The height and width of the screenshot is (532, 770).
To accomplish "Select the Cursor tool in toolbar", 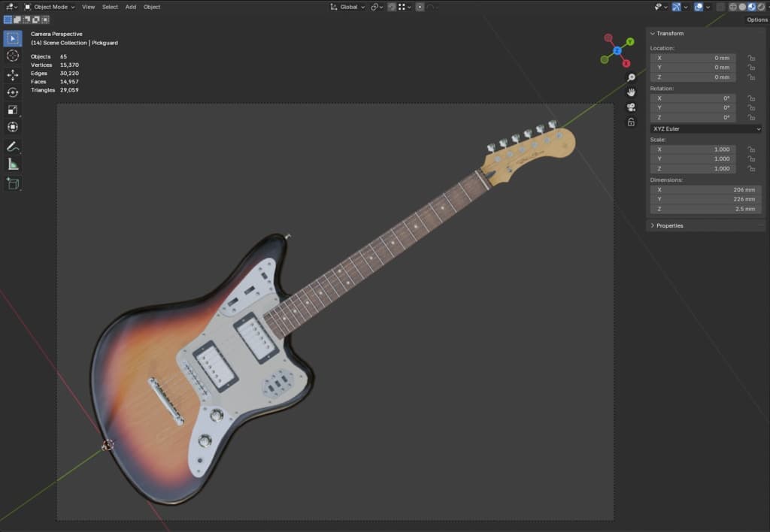I will (x=13, y=56).
